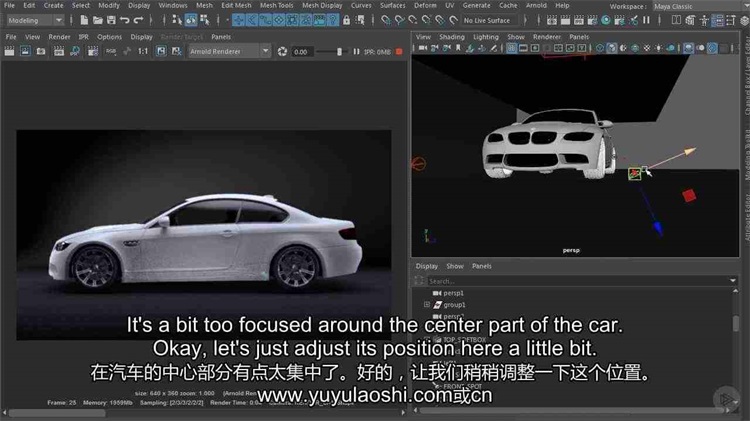The width and height of the screenshot is (750, 421).
Task: Open the Outliner search filter dropdown arrow
Action: click(x=733, y=280)
